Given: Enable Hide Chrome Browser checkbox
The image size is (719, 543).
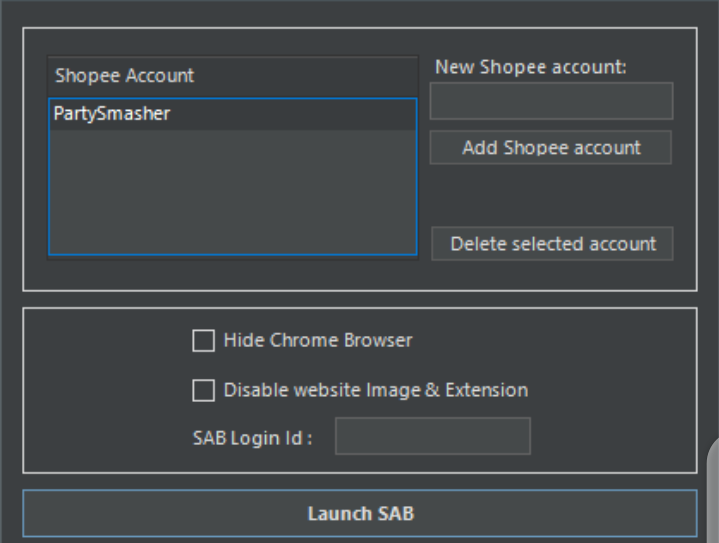Looking at the screenshot, I should click(204, 341).
